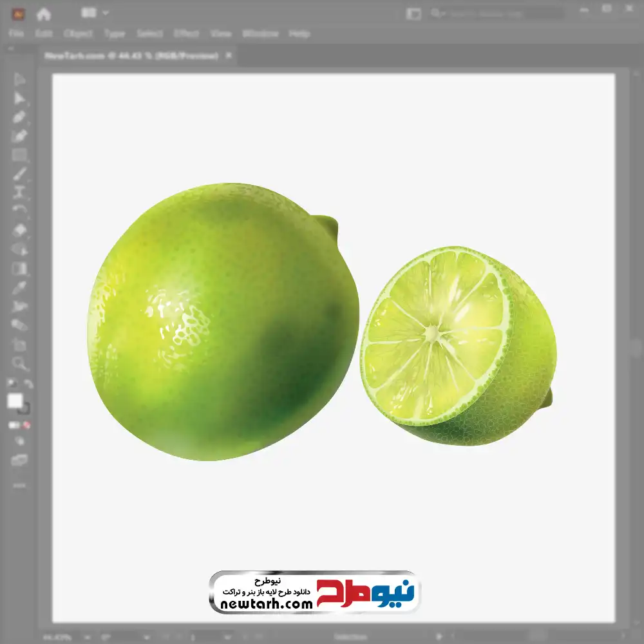Reset to default fill and stroke
This screenshot has height=644, width=644.
(x=11, y=384)
